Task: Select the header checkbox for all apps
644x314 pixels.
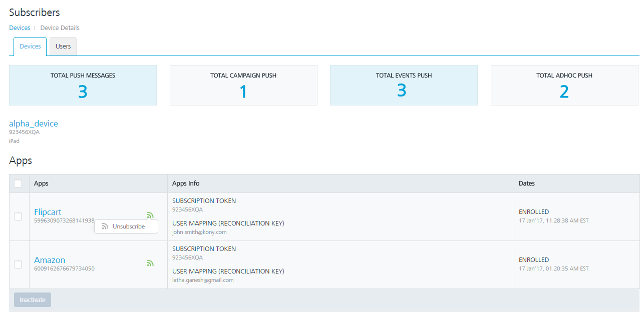Action: pyautogui.click(x=18, y=183)
